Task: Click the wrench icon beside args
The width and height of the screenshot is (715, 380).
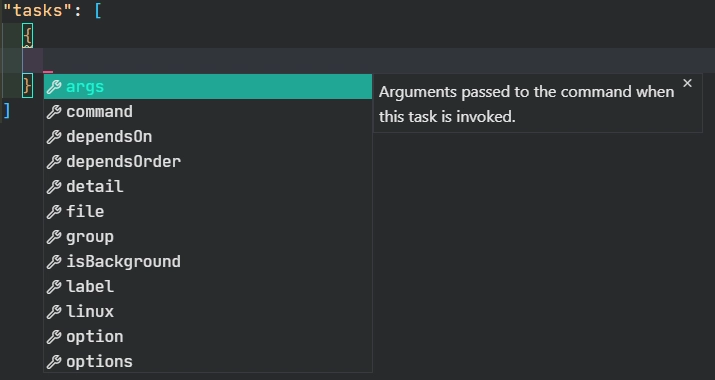Action: coord(54,87)
